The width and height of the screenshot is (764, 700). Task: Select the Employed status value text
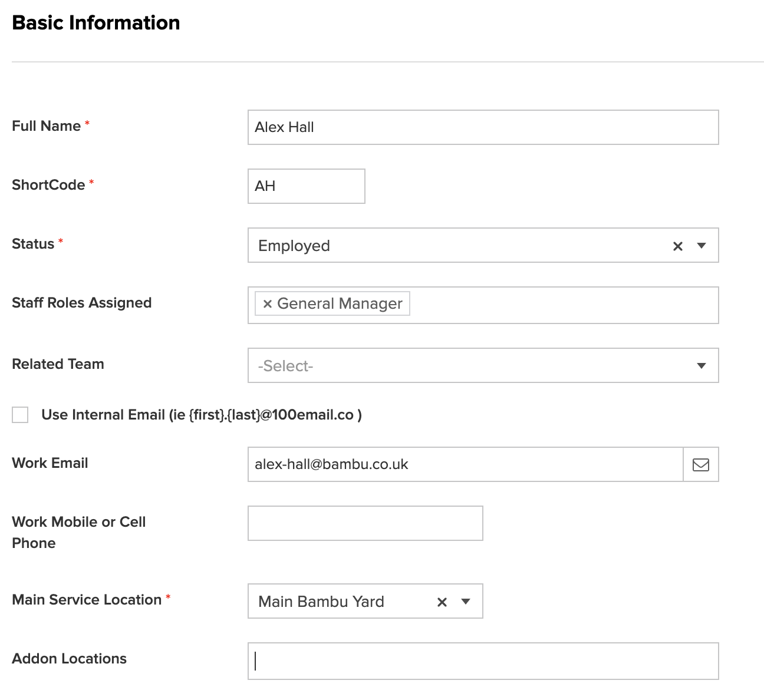(x=294, y=246)
